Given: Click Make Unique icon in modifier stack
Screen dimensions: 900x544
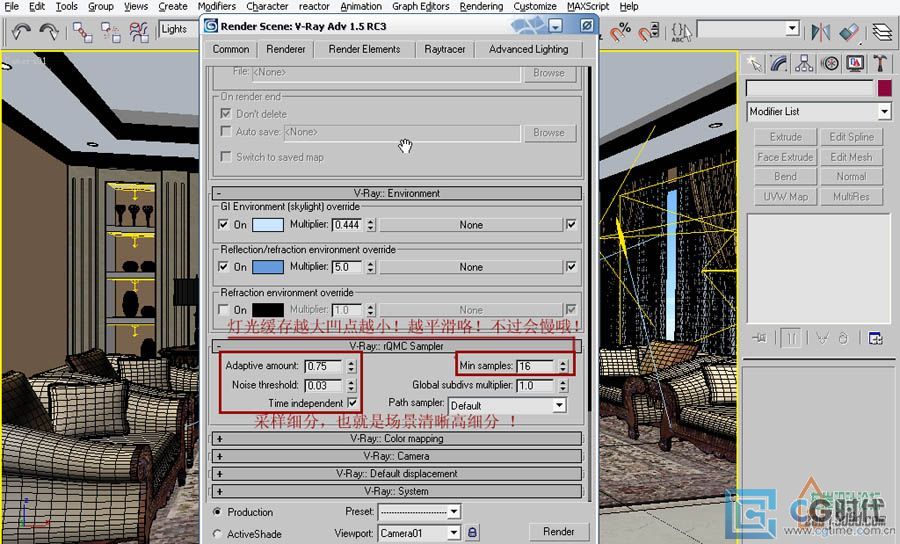Looking at the screenshot, I should [822, 338].
